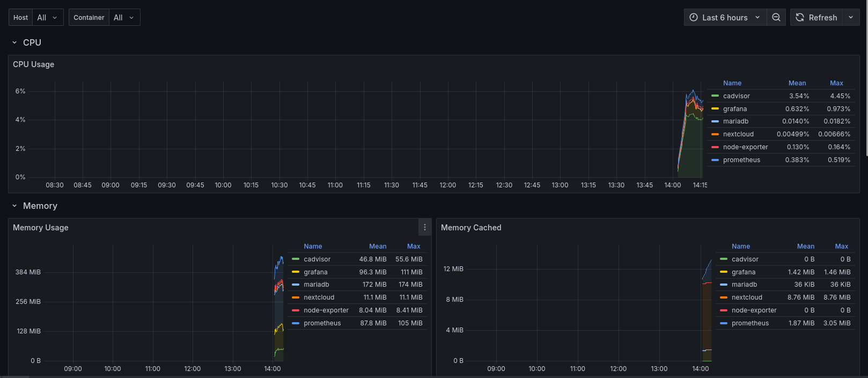
Task: Click the CPU Usage panel title
Action: point(33,64)
